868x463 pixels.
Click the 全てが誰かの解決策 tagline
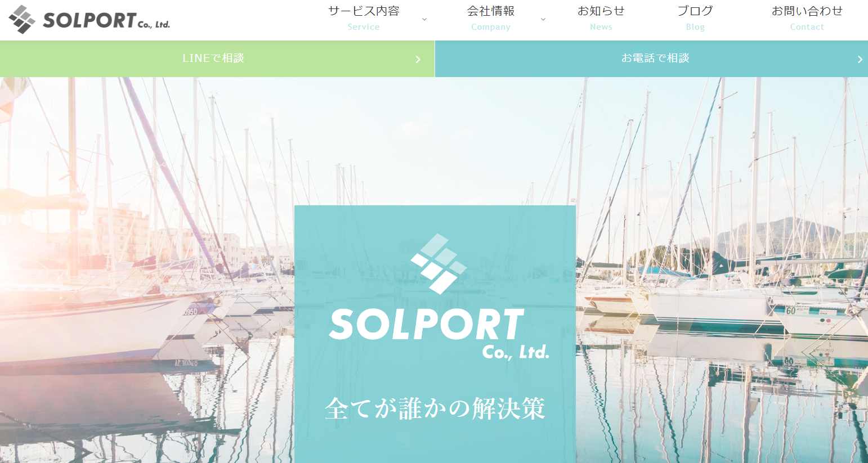(x=435, y=408)
